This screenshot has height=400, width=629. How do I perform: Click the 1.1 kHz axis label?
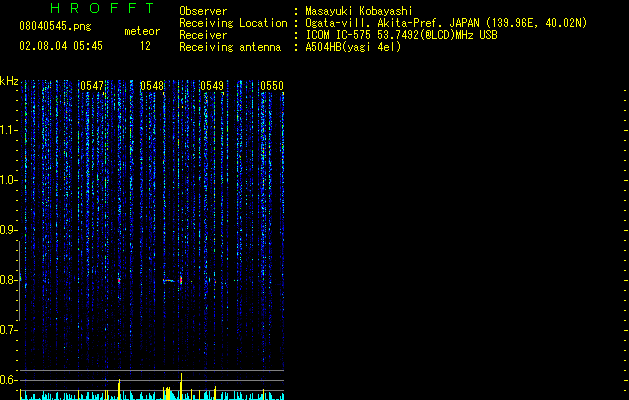pos(8,130)
